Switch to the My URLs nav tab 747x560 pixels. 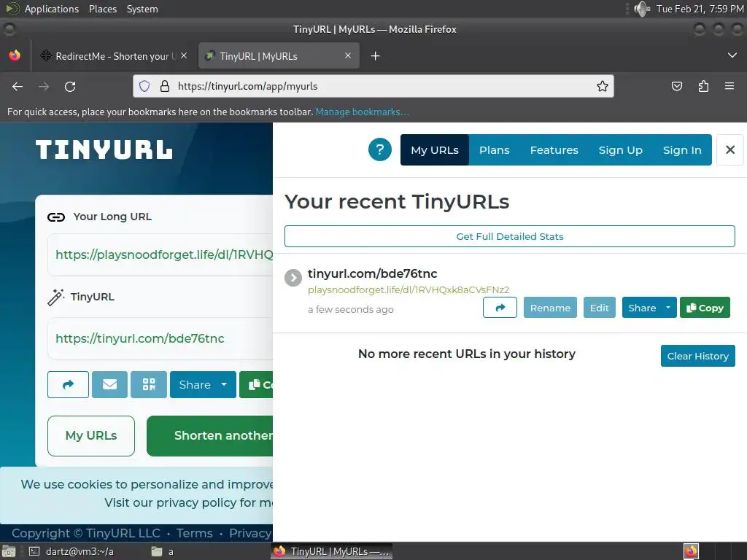pyautogui.click(x=435, y=149)
